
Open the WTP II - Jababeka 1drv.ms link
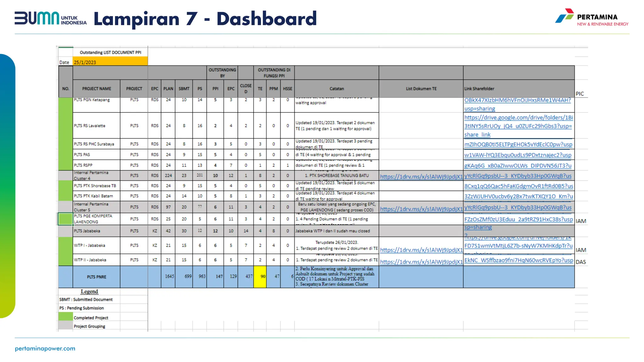[421, 262]
